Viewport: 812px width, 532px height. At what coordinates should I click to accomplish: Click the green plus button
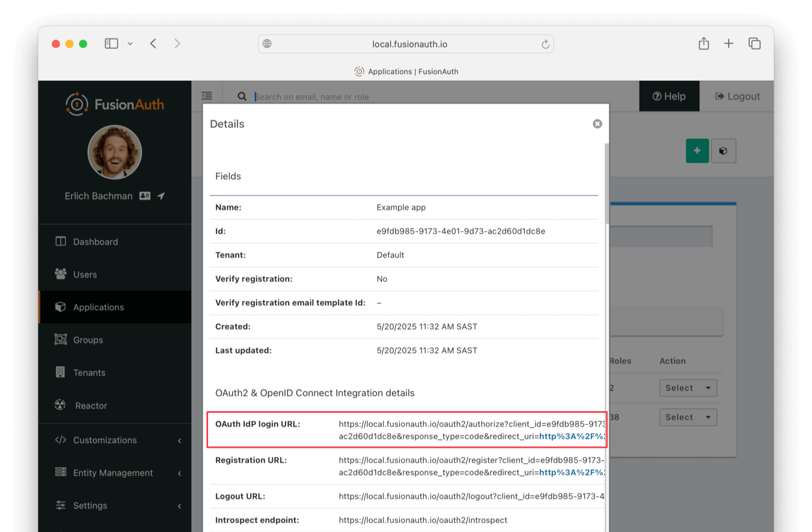[x=697, y=151]
